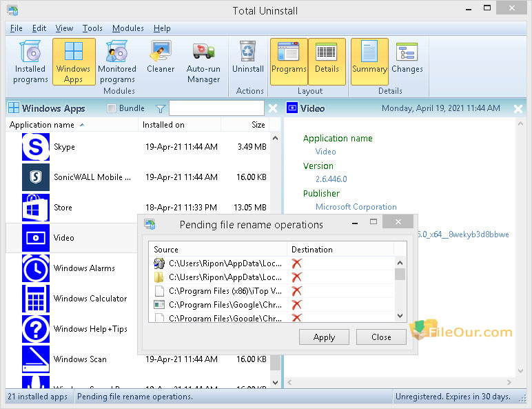
Task: Toggle the Details layout pane
Action: click(x=327, y=61)
